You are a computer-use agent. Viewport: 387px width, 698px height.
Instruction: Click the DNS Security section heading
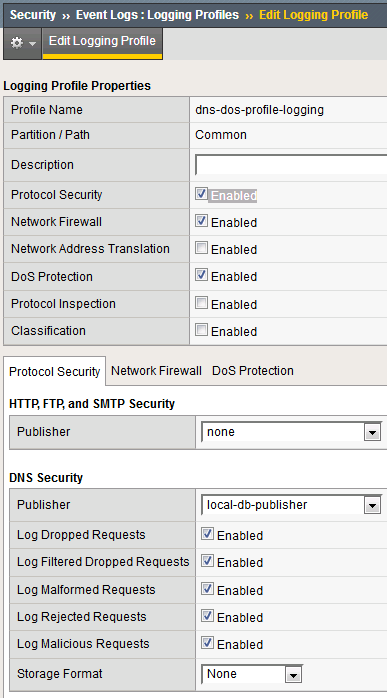point(46,478)
